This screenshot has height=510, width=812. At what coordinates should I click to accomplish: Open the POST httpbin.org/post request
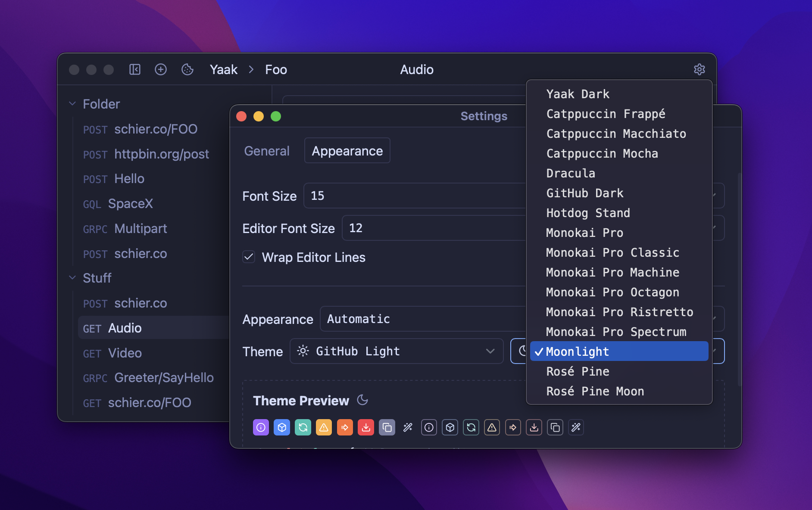pyautogui.click(x=153, y=154)
